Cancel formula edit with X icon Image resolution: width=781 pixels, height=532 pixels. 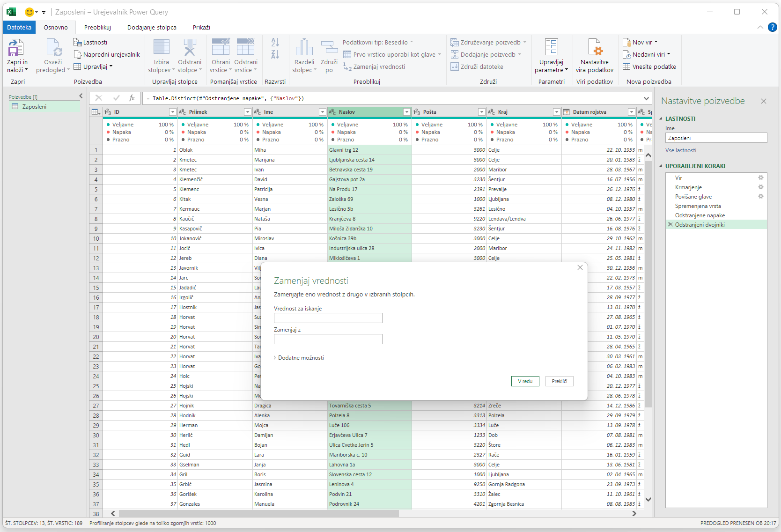point(98,98)
